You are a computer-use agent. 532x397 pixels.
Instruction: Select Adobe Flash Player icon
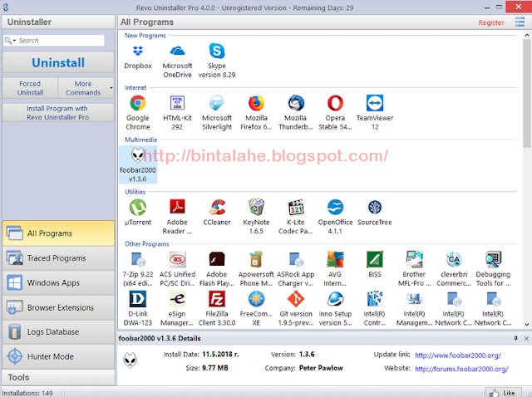click(x=217, y=260)
